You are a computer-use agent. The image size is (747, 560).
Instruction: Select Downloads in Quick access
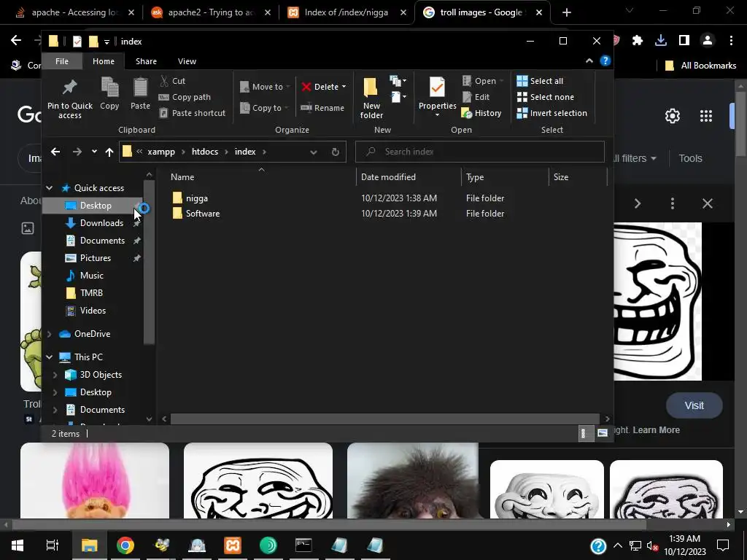pos(101,223)
